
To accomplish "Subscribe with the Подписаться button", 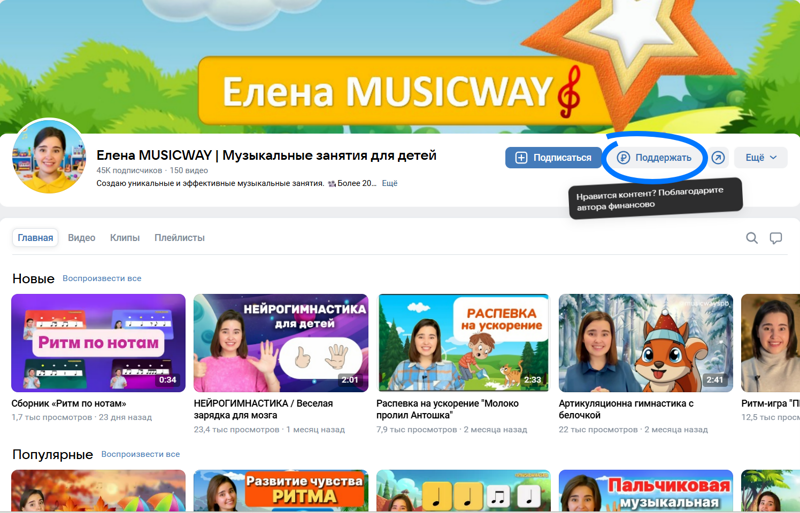I will (554, 158).
